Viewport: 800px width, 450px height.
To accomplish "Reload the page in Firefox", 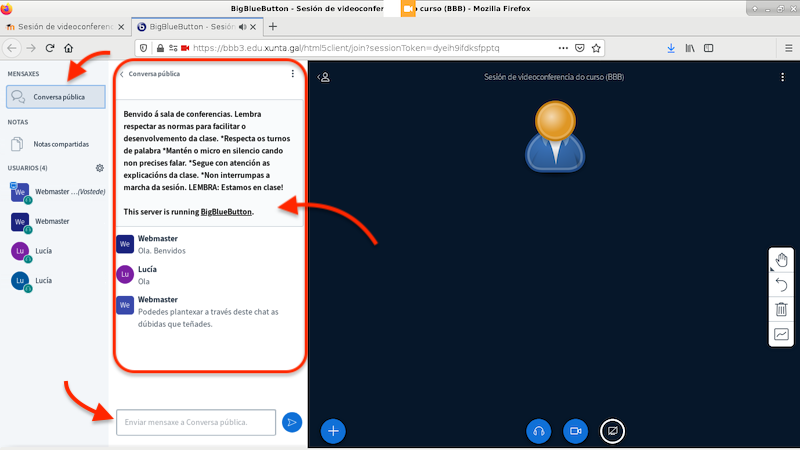I will [49, 47].
